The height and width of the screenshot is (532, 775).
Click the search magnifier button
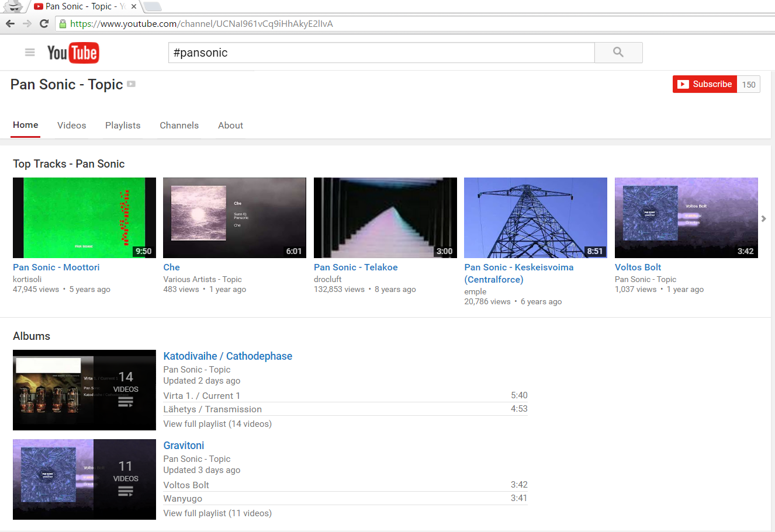[618, 53]
